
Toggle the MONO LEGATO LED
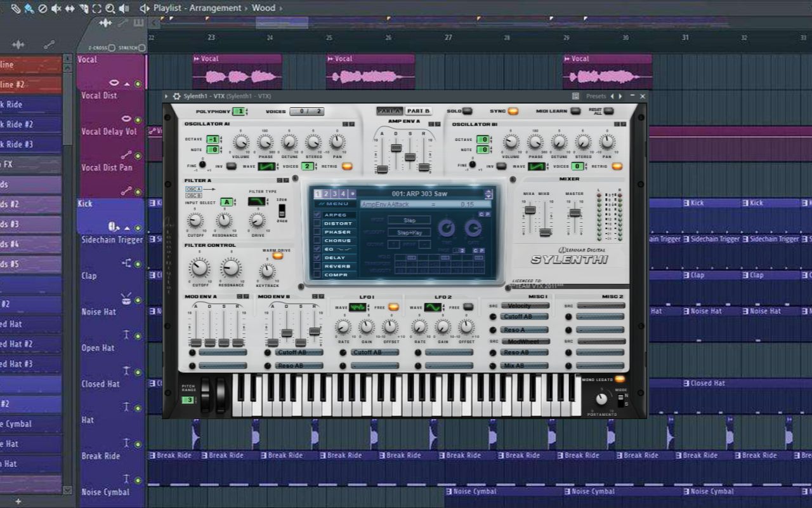click(620, 379)
